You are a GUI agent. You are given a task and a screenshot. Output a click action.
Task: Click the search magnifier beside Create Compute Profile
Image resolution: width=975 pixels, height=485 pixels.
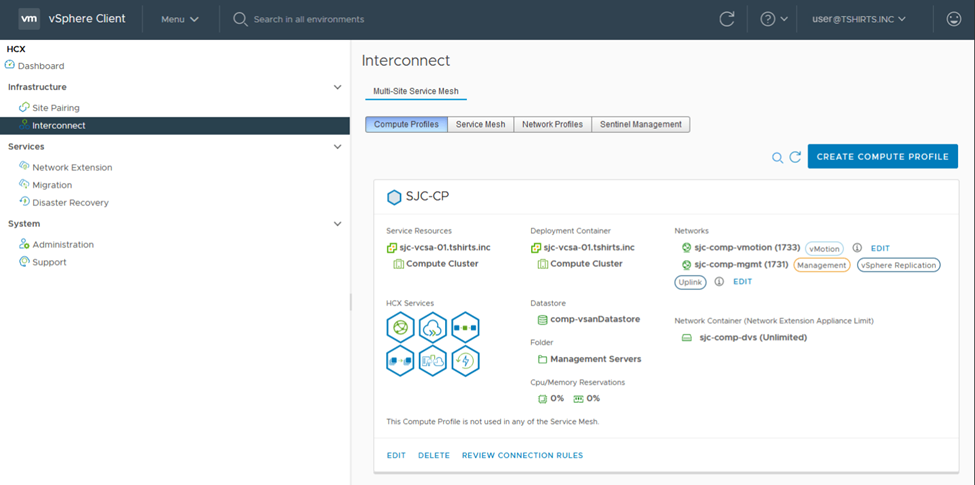click(777, 157)
